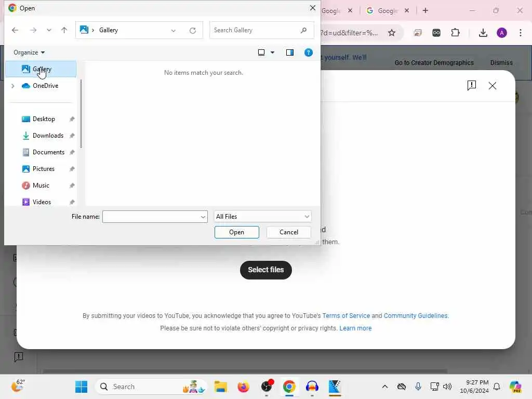Select OneDrive in the navigation pane

45,86
